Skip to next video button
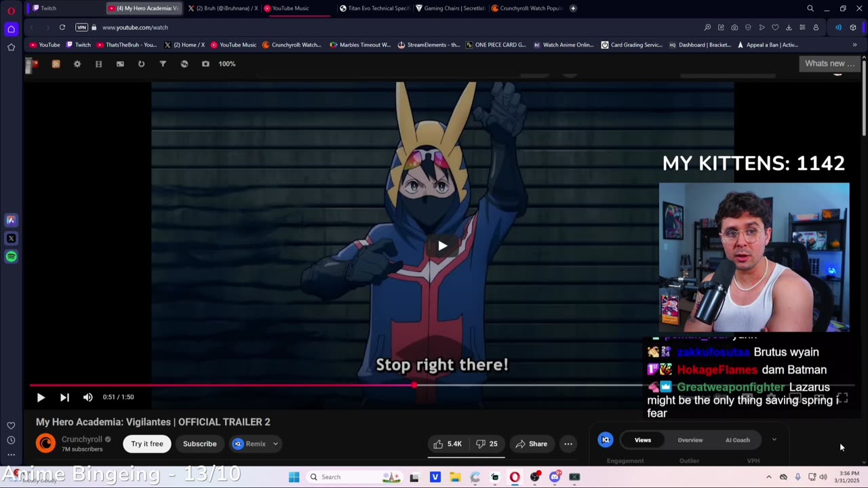The width and height of the screenshot is (868, 488). (x=64, y=397)
